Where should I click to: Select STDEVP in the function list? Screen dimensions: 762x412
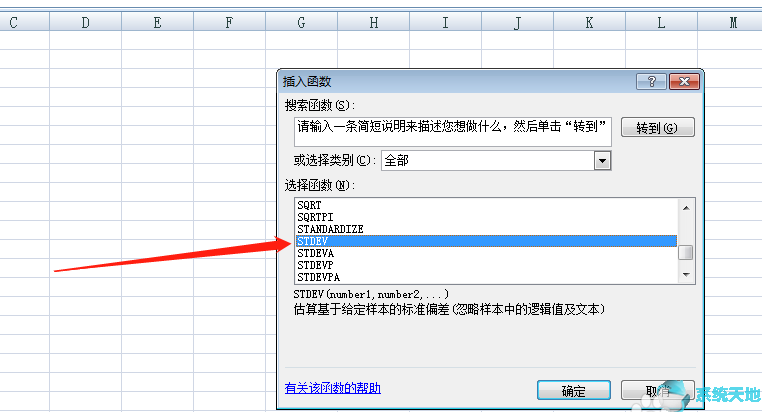pyautogui.click(x=486, y=265)
